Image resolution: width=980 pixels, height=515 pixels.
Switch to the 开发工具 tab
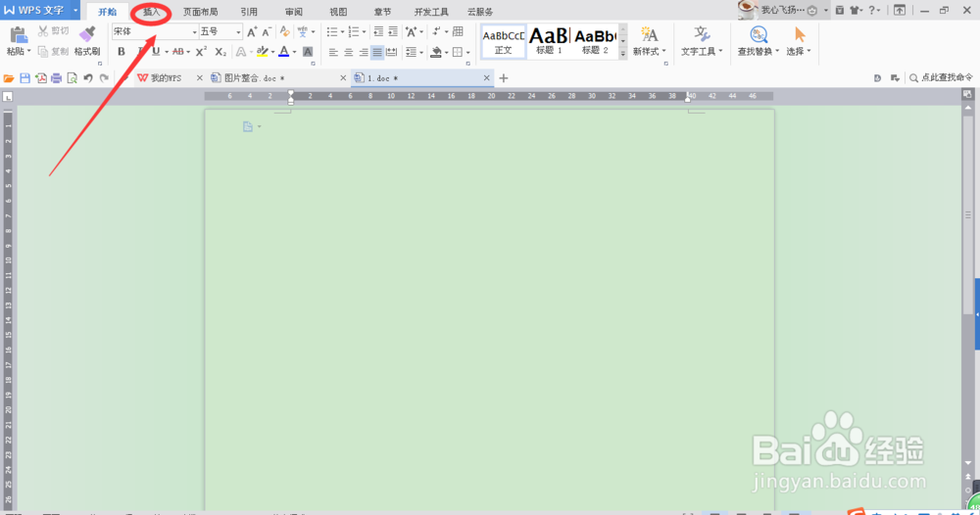coord(431,11)
